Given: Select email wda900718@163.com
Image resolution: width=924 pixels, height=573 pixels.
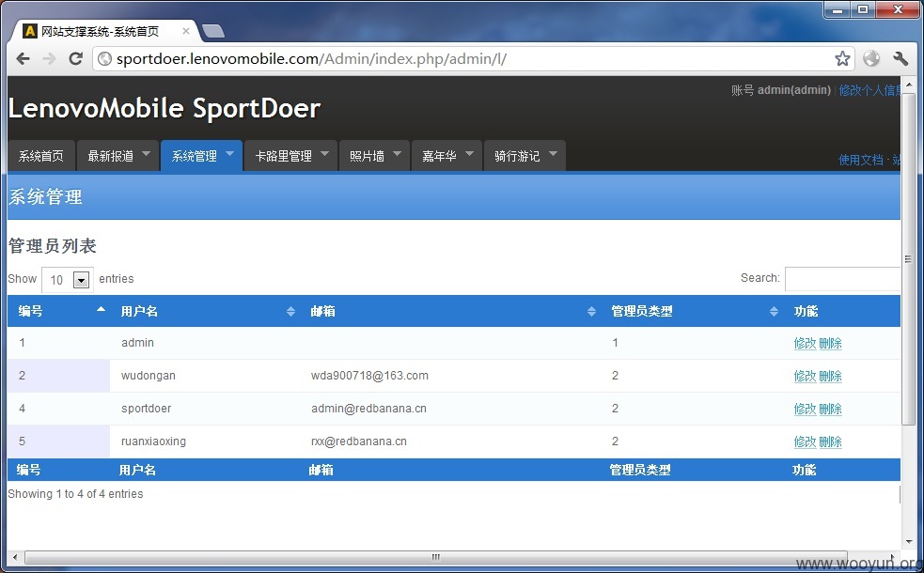Looking at the screenshot, I should point(369,376).
